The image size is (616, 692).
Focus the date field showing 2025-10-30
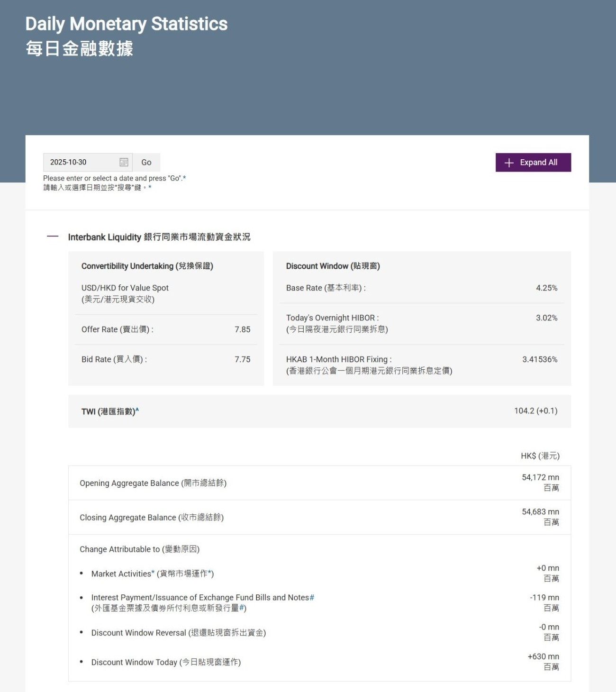click(x=81, y=162)
